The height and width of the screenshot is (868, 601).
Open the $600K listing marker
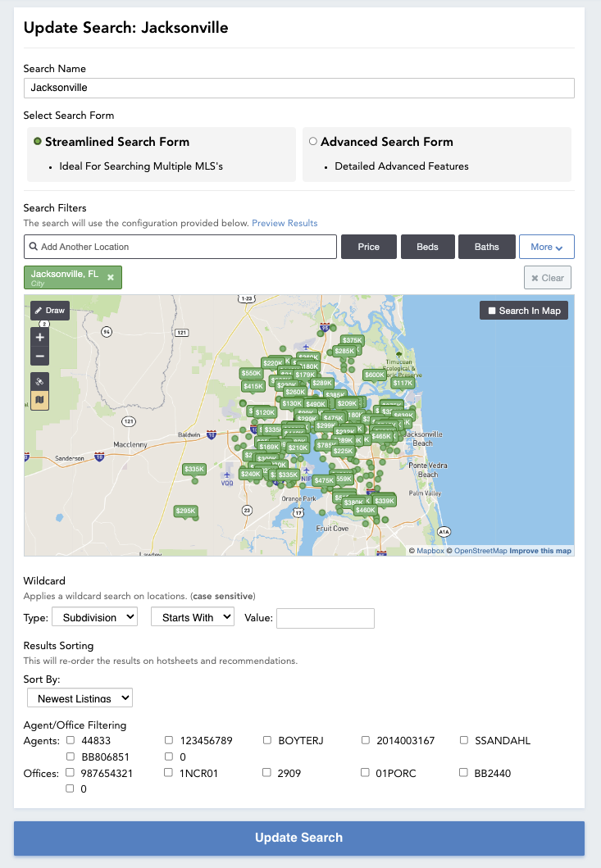(375, 375)
